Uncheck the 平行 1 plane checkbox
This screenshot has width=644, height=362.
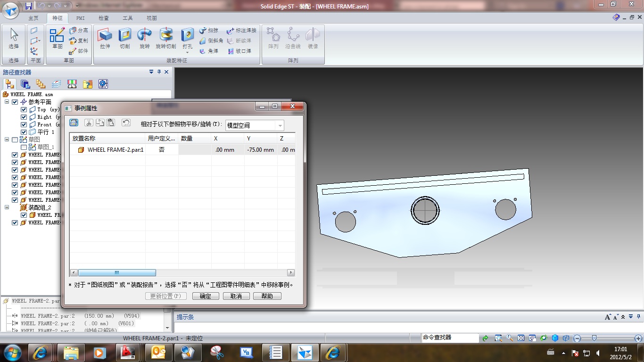(24, 132)
